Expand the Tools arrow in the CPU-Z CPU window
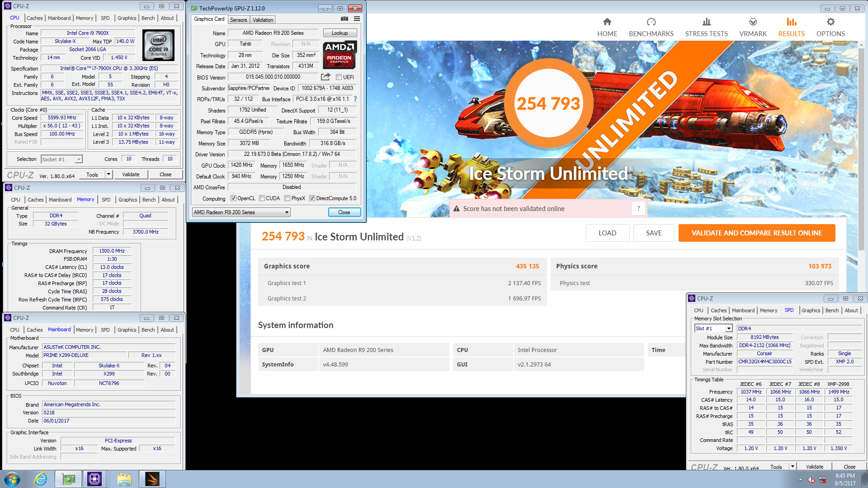Screen dimensions: 868x488 tap(108, 174)
